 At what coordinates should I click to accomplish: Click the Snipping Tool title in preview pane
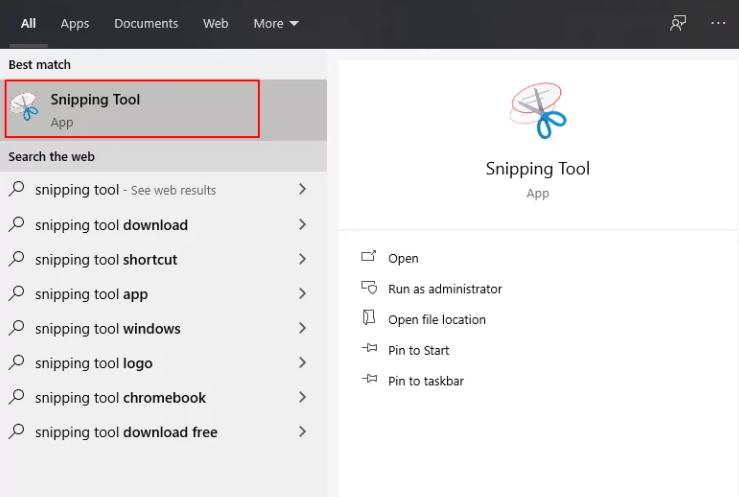pos(538,169)
